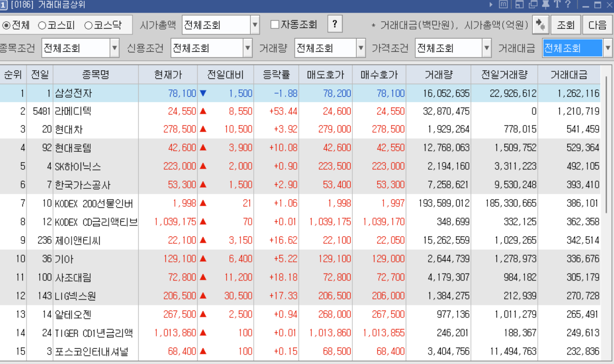Select the 현대차 stock name
614x364 pixels.
pos(69,130)
